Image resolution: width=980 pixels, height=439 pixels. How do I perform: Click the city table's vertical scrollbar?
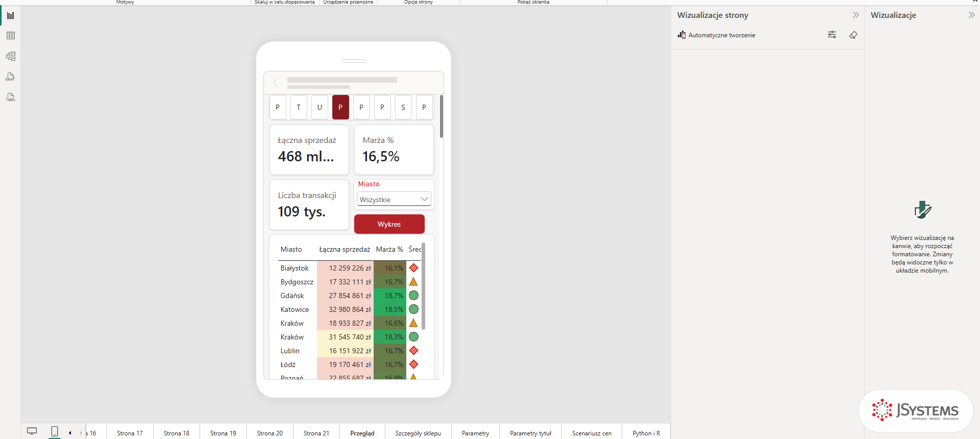click(x=423, y=286)
